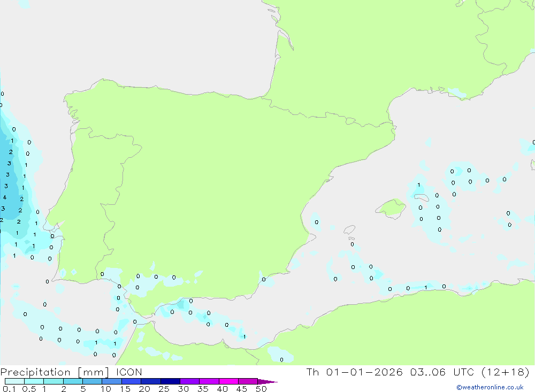Click the 10–15 mm legend color box
This screenshot has height=392, width=535.
click(112, 381)
